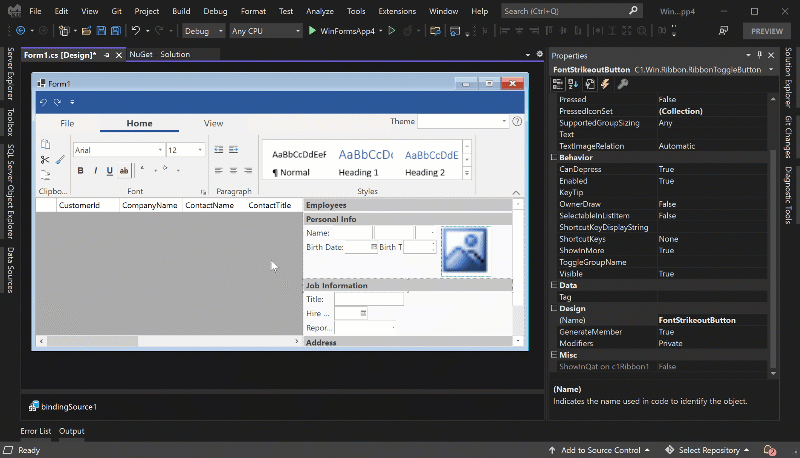The image size is (800, 458).
Task: Switch to the Home ribbon tab
Action: click(139, 123)
